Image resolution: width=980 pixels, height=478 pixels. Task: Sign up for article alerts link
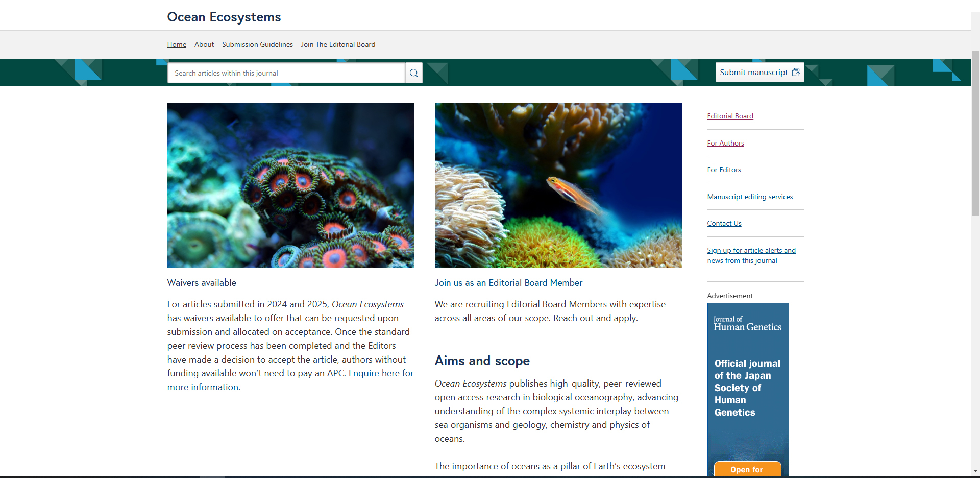click(751, 255)
